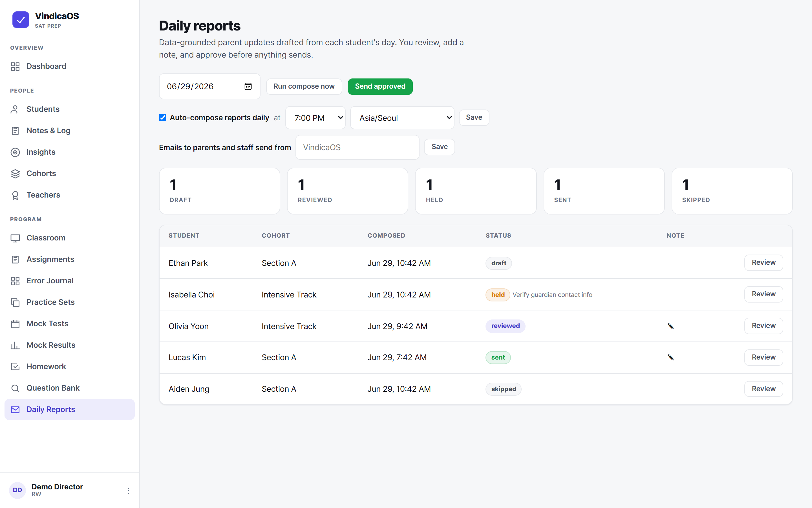
Task: Save the email sender name
Action: (440, 147)
